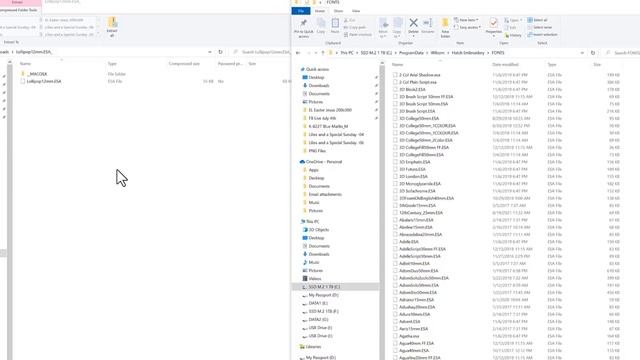Viewport: 640px width, 360px height.
Task: Click the New folder icon in the ribbon
Action: pyautogui.click(x=445, y=28)
